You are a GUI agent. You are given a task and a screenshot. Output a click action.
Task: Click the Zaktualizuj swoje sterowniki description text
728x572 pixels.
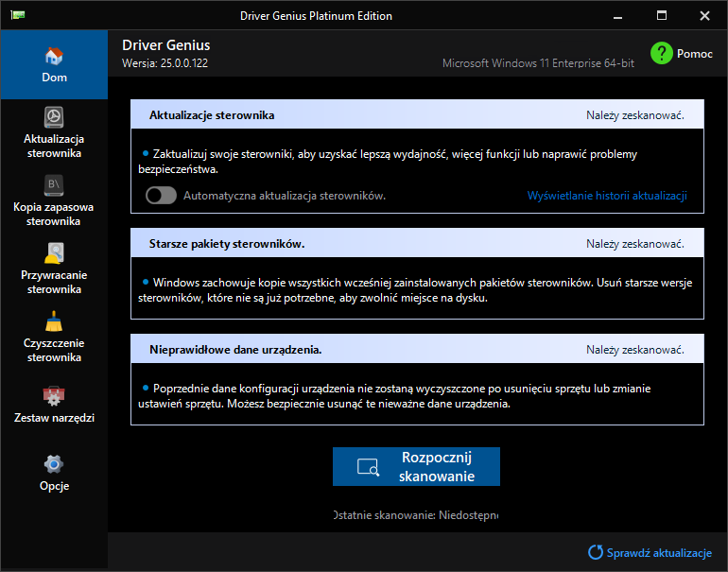coord(388,162)
